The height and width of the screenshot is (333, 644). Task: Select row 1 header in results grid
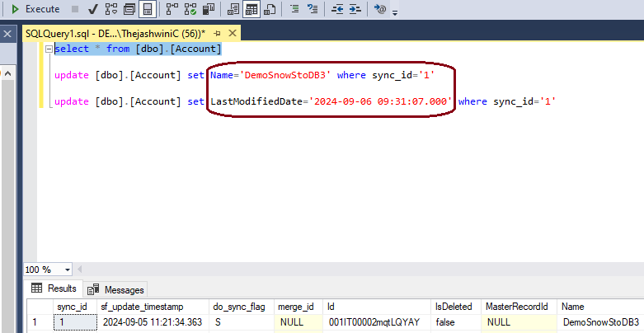tap(40, 322)
